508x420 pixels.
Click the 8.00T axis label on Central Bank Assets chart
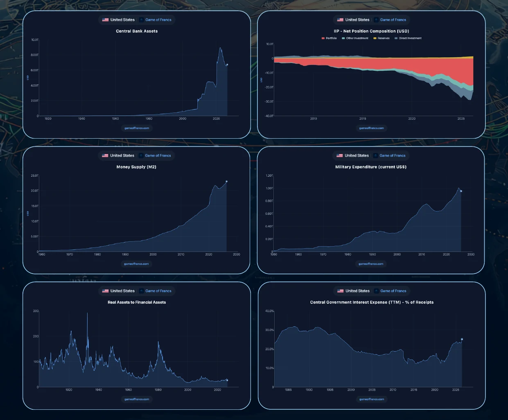point(34,55)
